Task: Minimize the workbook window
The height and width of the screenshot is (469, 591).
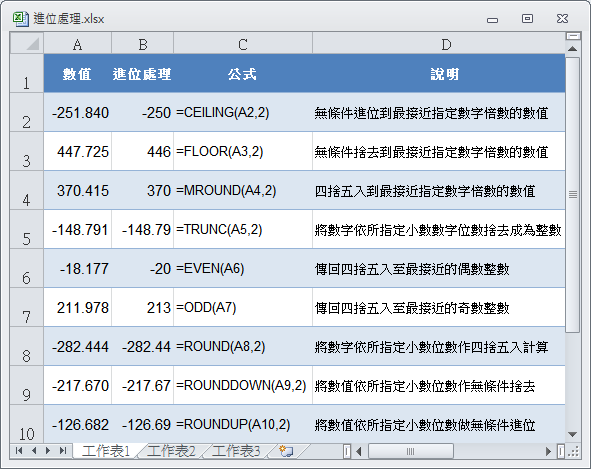Action: click(492, 19)
